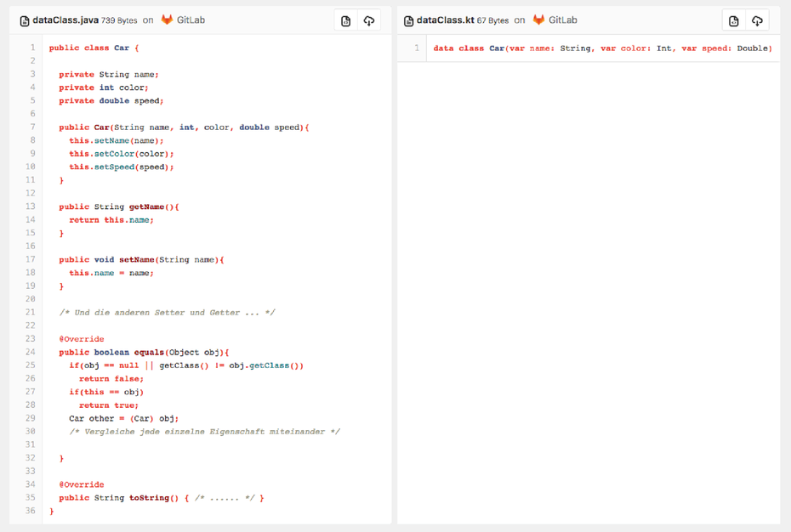Click the "this.setColor(color);" line
Image resolution: width=791 pixels, height=532 pixels.
[122, 154]
